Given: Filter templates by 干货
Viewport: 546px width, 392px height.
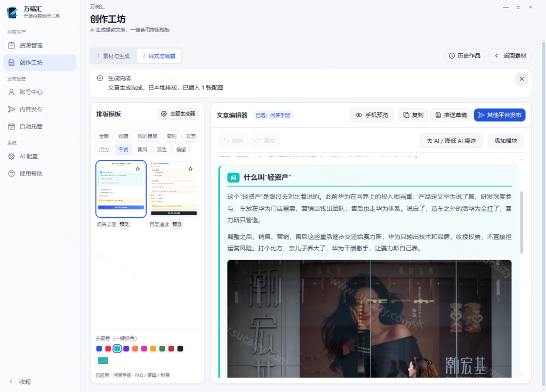Looking at the screenshot, I should (123, 150).
